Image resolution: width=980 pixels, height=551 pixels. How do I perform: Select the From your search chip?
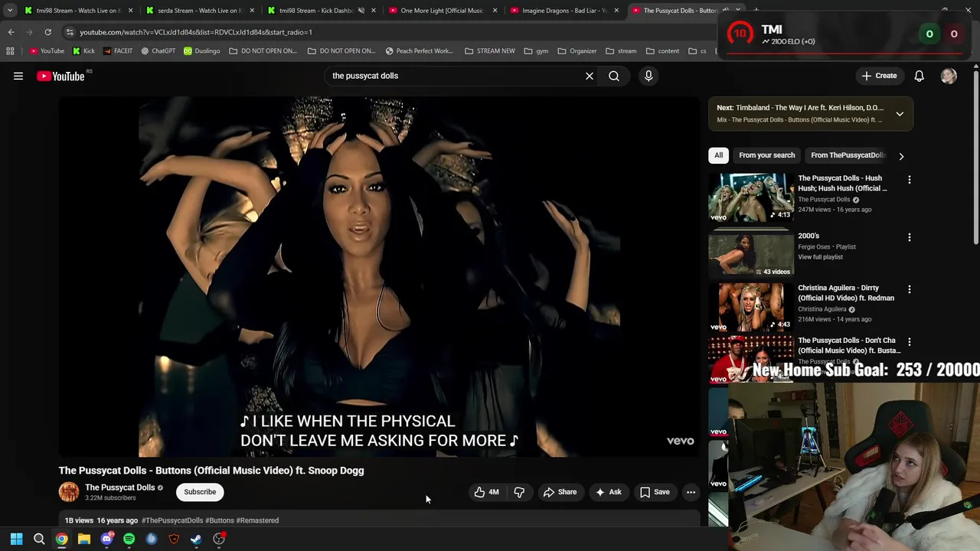point(766,155)
